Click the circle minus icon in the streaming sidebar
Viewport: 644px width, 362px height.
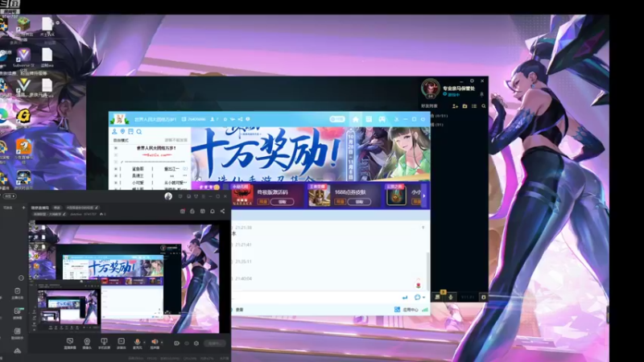[x=21, y=278]
